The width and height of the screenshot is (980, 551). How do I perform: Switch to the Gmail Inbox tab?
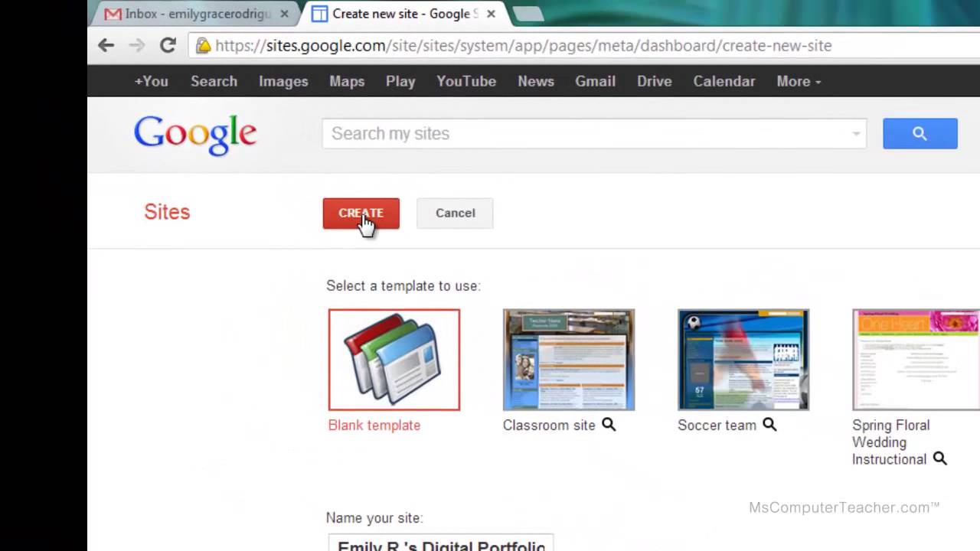195,14
